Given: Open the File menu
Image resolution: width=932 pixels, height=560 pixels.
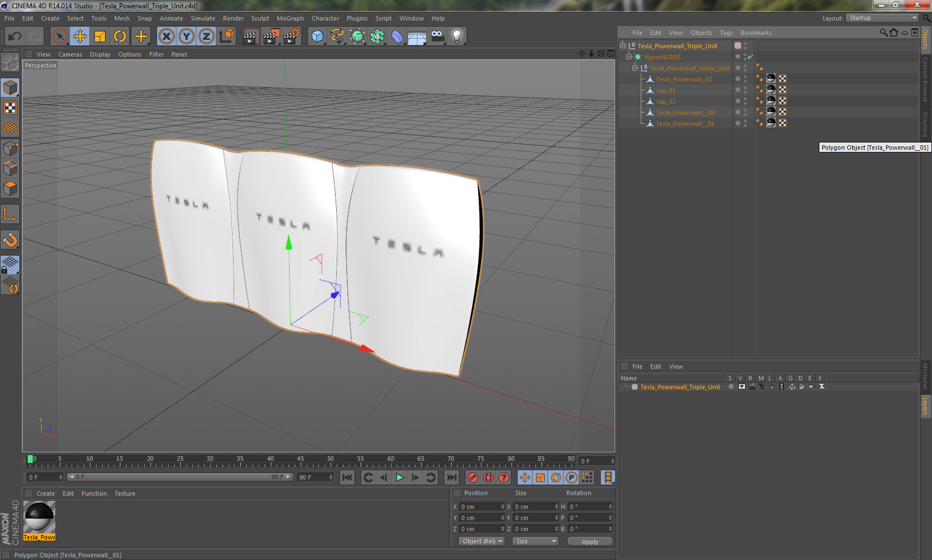Looking at the screenshot, I should (x=9, y=18).
